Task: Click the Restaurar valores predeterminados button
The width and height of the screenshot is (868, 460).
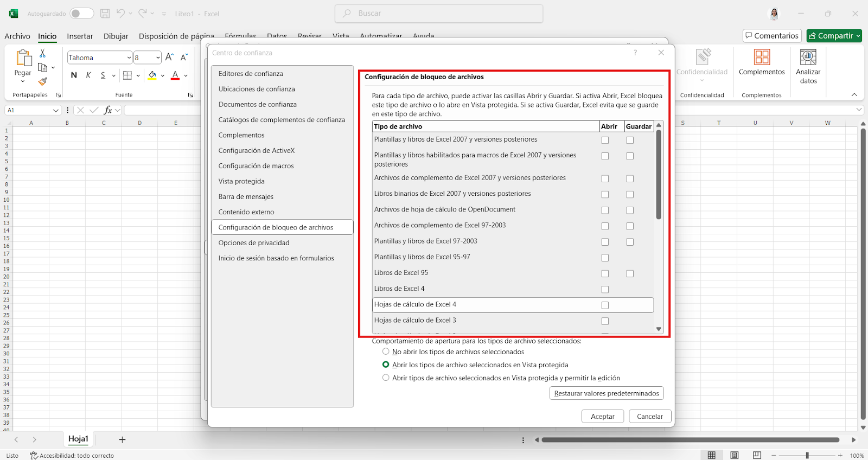Action: pyautogui.click(x=606, y=393)
